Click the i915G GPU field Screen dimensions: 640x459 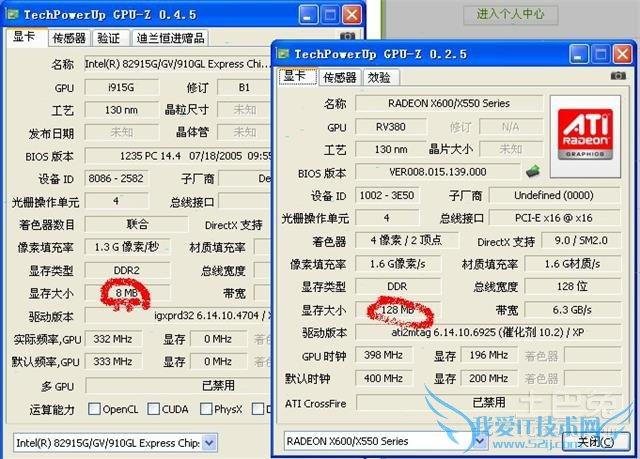121,87
